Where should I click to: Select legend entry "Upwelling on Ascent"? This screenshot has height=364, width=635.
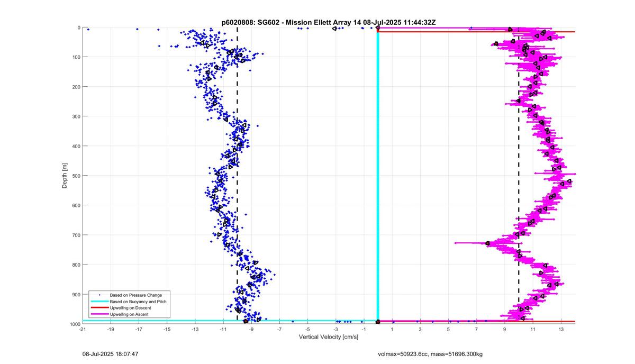(x=130, y=314)
